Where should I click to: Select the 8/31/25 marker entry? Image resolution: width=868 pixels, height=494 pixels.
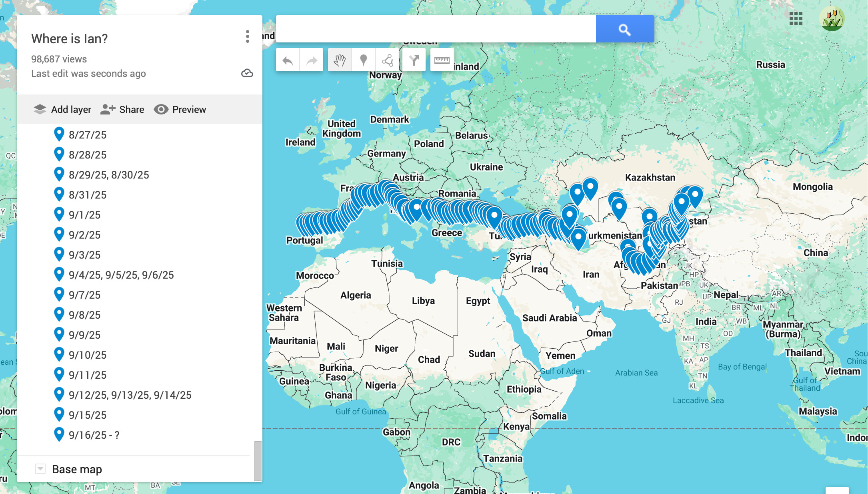[x=88, y=195]
